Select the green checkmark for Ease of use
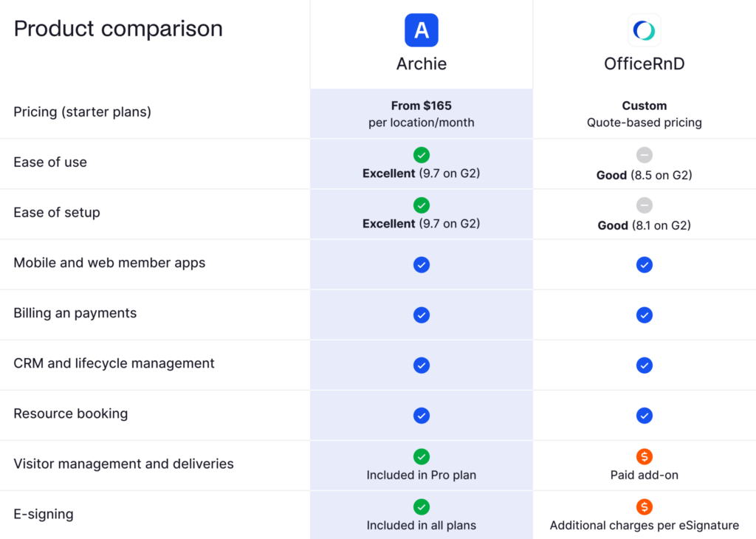756x539 pixels. click(x=421, y=155)
